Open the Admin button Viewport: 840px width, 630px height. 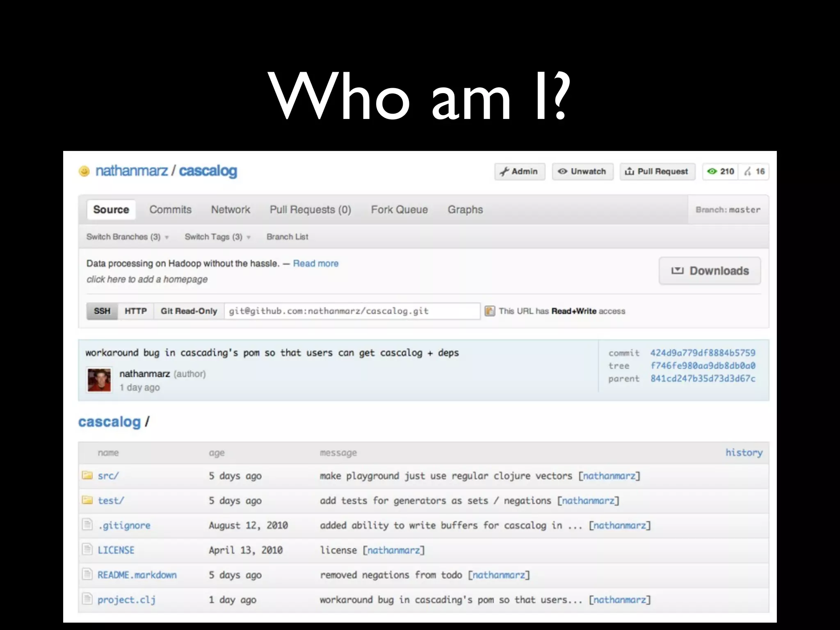(x=520, y=171)
